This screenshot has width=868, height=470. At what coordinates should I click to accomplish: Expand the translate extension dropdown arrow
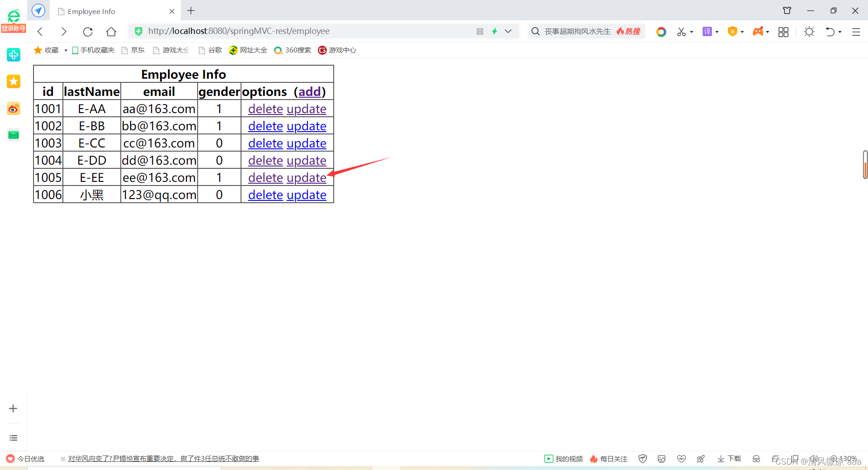[717, 32]
